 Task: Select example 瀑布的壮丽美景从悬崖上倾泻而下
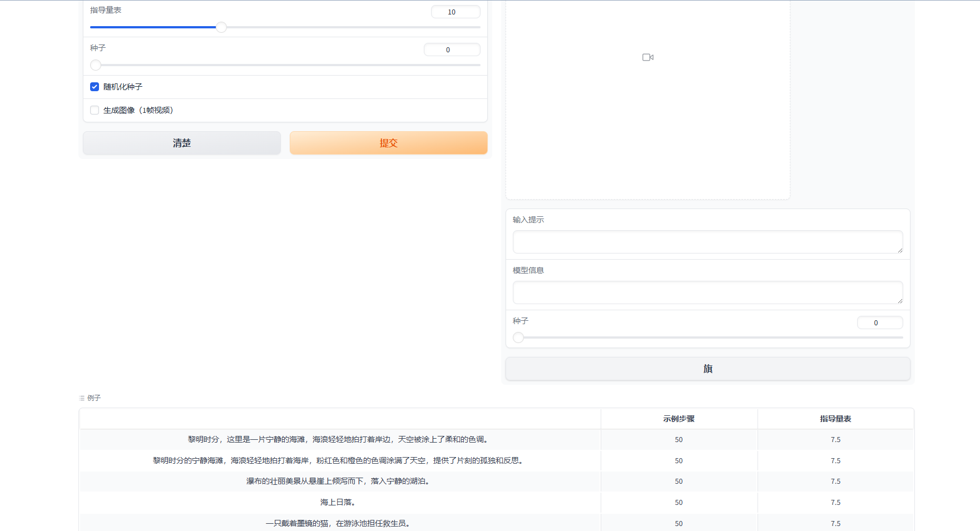[339, 481]
